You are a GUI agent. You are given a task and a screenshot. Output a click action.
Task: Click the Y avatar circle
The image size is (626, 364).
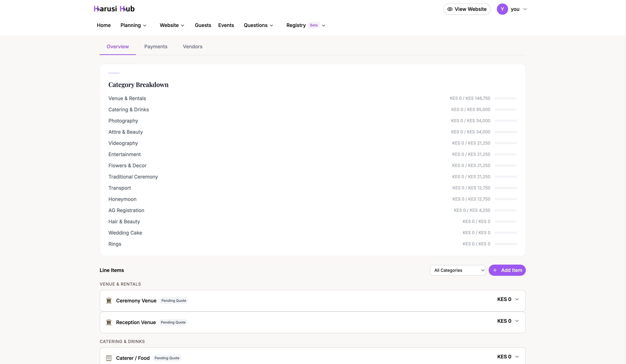[x=502, y=9]
